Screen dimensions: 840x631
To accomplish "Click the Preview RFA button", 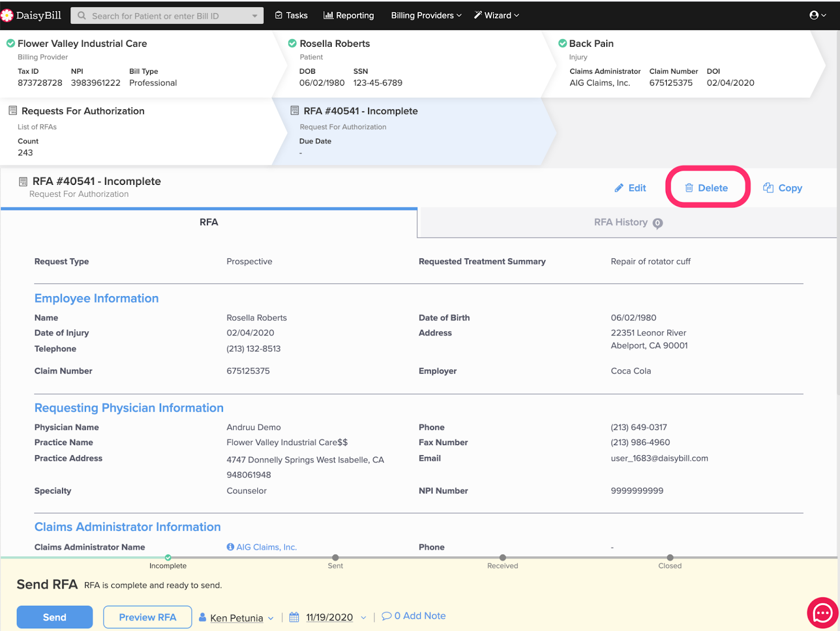I will tap(148, 617).
